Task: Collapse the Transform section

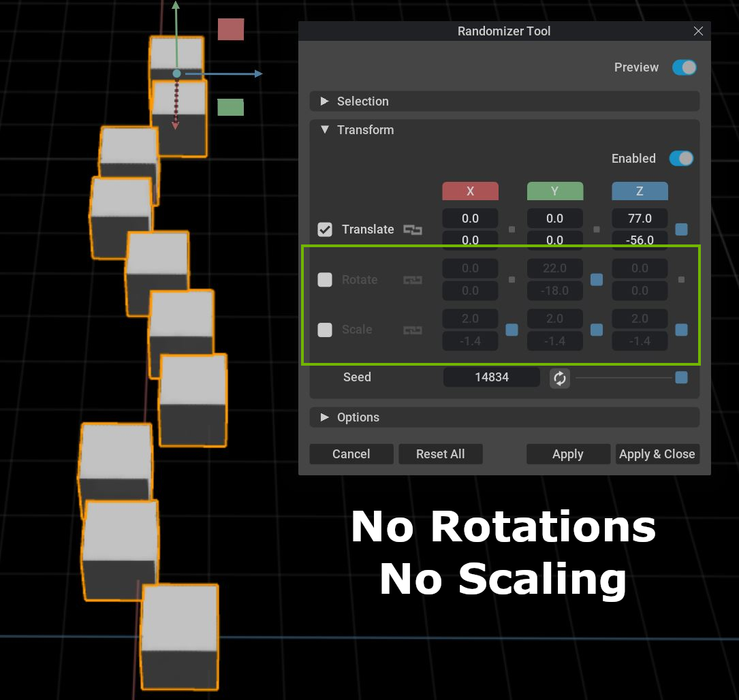Action: tap(325, 129)
